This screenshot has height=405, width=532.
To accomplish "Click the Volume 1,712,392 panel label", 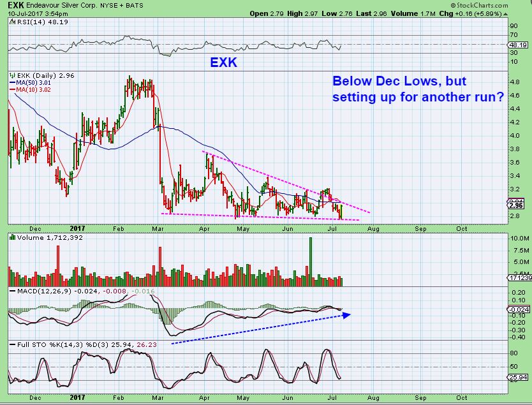I will click(x=50, y=237).
